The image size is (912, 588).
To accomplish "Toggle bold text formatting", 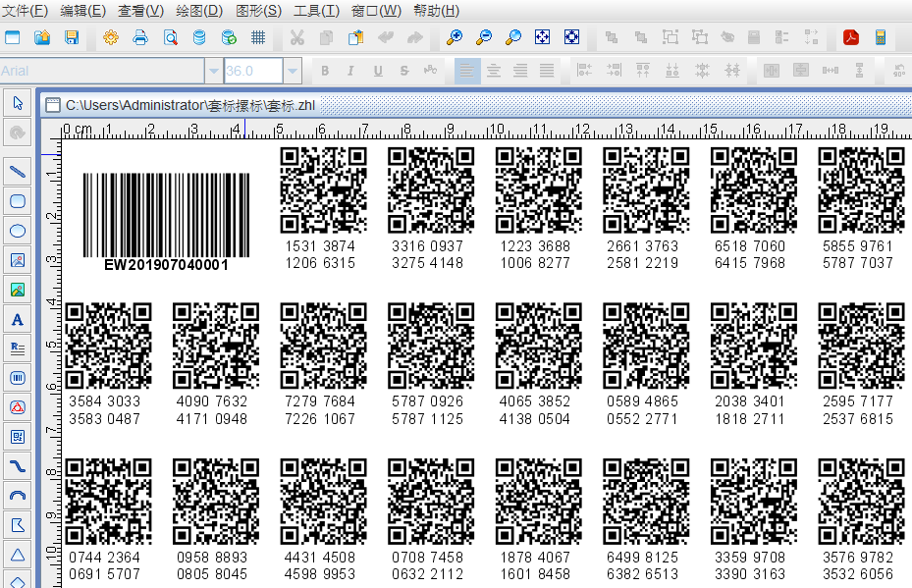I will tap(325, 71).
